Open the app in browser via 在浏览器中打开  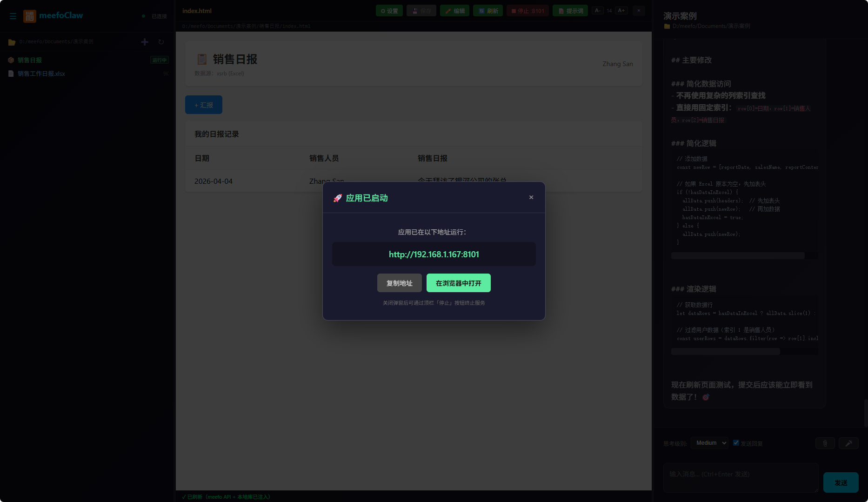[x=458, y=282]
